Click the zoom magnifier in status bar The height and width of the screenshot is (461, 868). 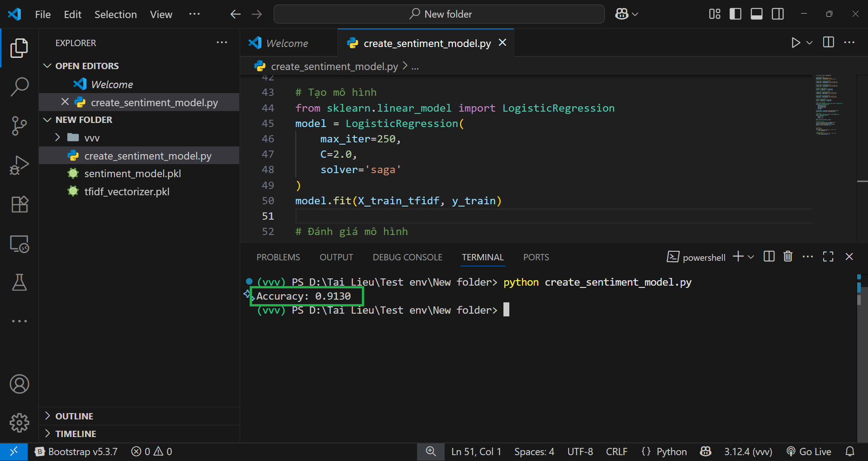tap(431, 452)
